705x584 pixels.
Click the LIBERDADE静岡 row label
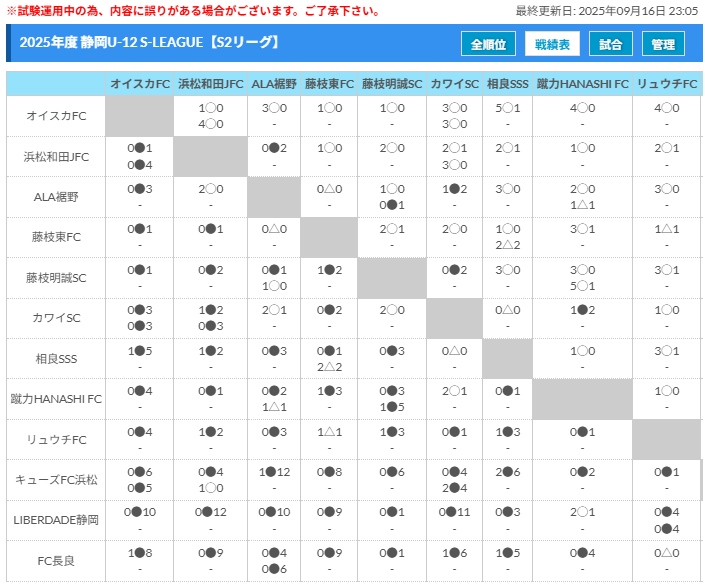[x=56, y=520]
